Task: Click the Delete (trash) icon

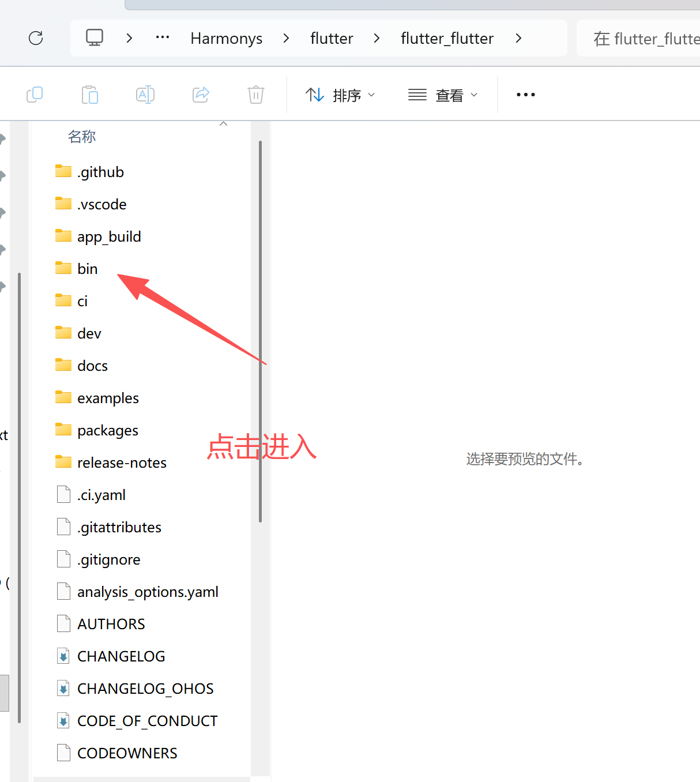Action: tap(255, 94)
